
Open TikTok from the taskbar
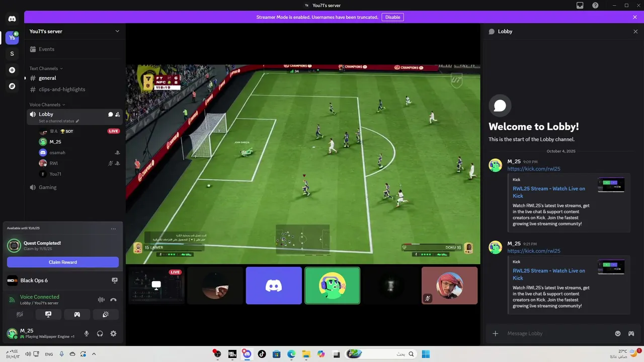click(262, 354)
